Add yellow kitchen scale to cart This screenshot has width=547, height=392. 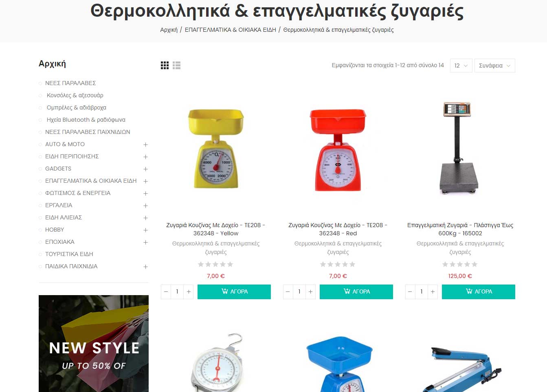(234, 292)
